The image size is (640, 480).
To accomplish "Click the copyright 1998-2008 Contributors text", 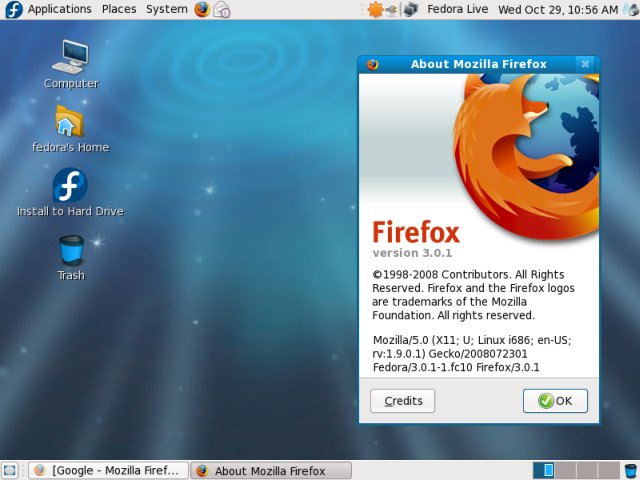I will click(473, 295).
